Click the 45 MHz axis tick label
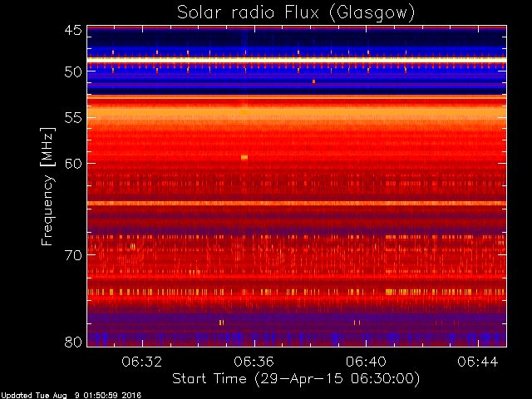Image resolution: width=532 pixels, height=399 pixels. [x=73, y=30]
